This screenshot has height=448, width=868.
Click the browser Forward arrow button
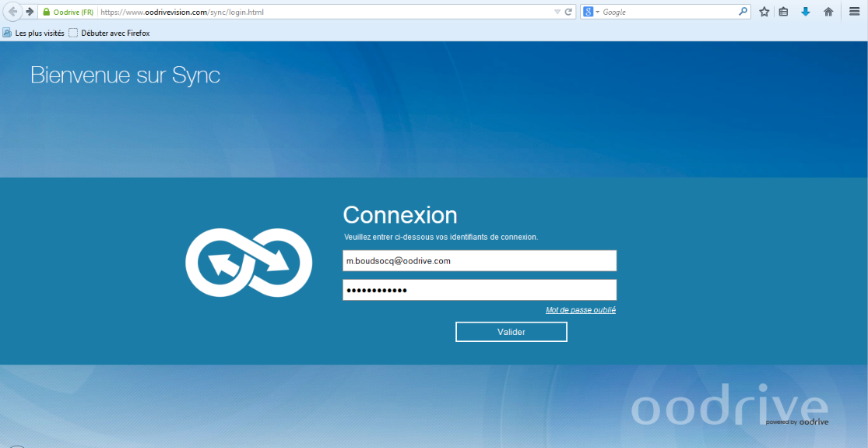[x=30, y=12]
